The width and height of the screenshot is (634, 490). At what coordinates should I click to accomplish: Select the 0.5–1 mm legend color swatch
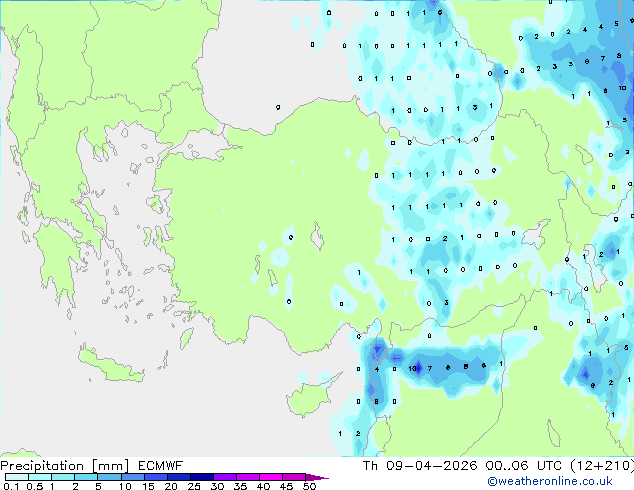40,477
